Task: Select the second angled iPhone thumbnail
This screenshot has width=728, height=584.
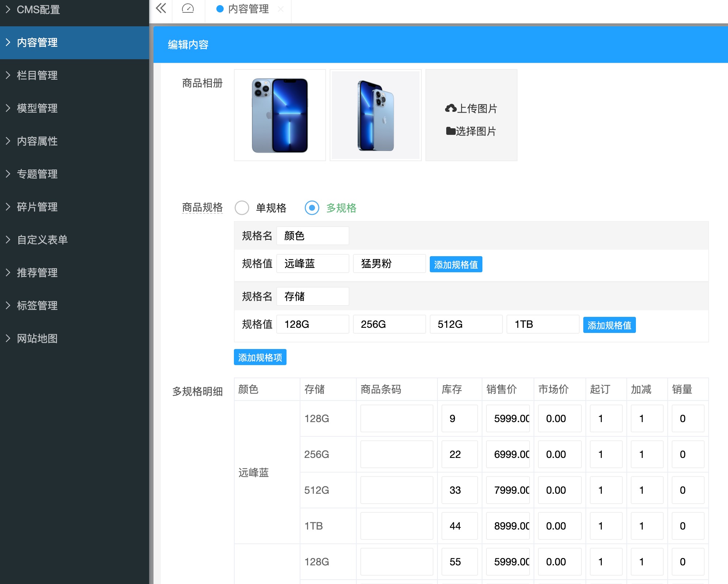Action: 376,115
